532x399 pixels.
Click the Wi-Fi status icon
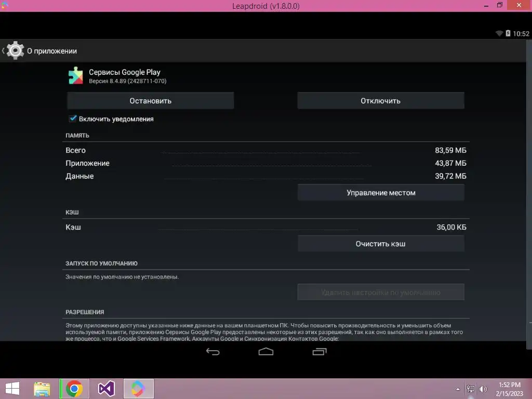pyautogui.click(x=499, y=33)
